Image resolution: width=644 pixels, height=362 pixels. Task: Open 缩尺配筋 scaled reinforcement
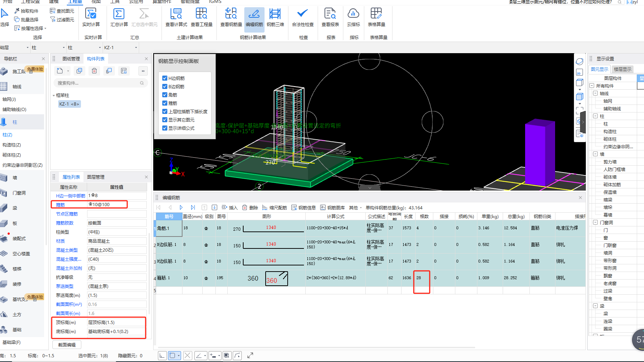[275, 208]
